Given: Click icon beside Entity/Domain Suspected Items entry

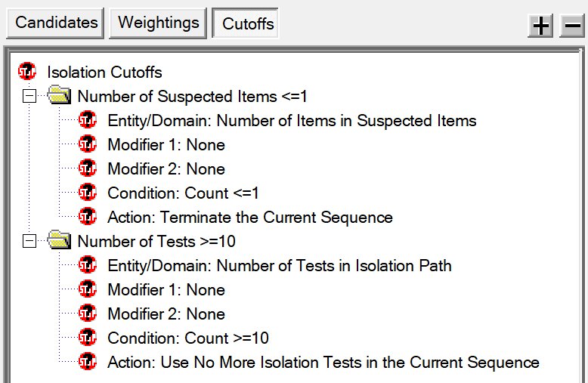Looking at the screenshot, I should coord(88,120).
